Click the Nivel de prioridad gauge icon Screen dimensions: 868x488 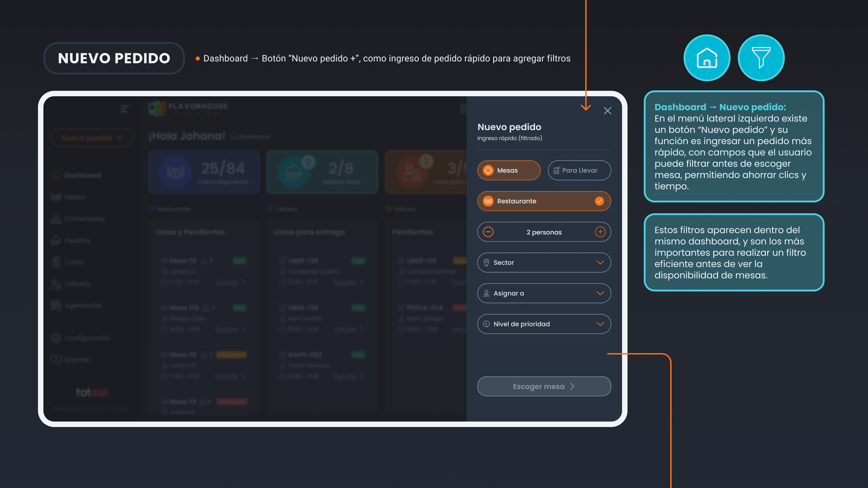pos(486,324)
